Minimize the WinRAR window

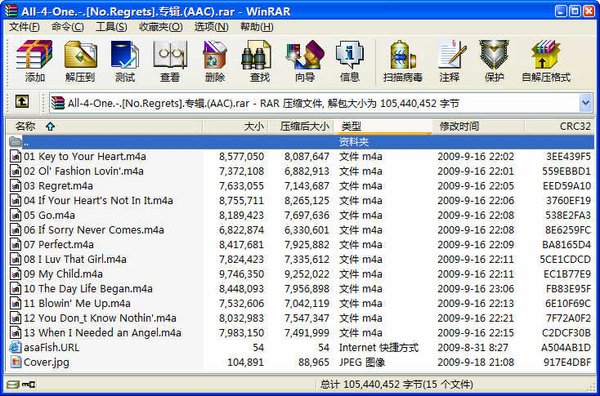[x=561, y=11]
